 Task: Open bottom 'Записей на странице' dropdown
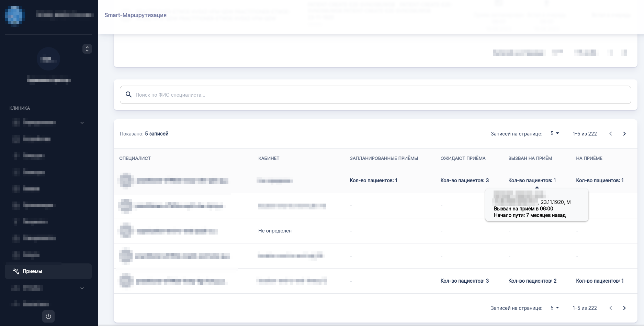click(x=555, y=308)
